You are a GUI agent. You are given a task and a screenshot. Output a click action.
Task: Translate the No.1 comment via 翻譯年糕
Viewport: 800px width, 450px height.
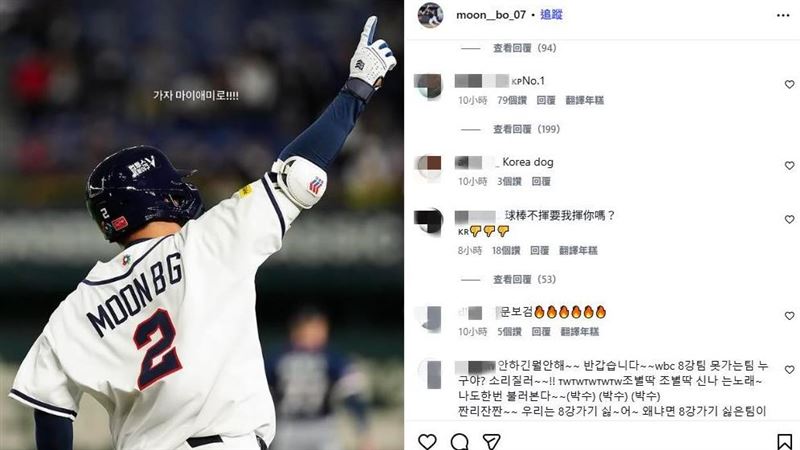[584, 101]
